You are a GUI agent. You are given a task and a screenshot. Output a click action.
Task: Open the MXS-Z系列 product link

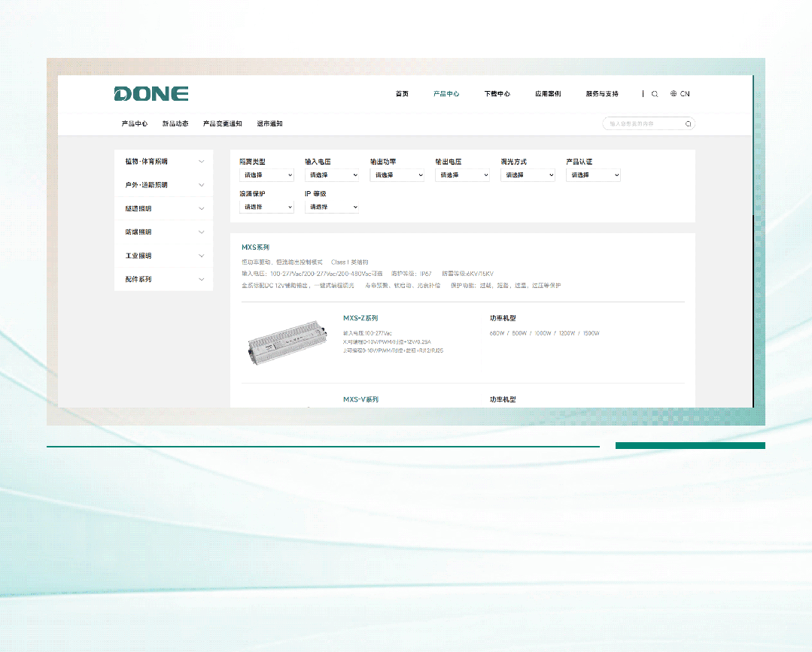tap(360, 318)
